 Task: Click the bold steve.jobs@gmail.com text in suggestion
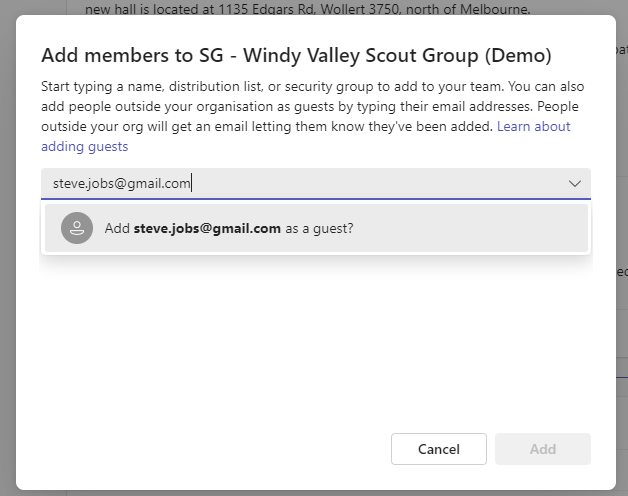tap(207, 228)
